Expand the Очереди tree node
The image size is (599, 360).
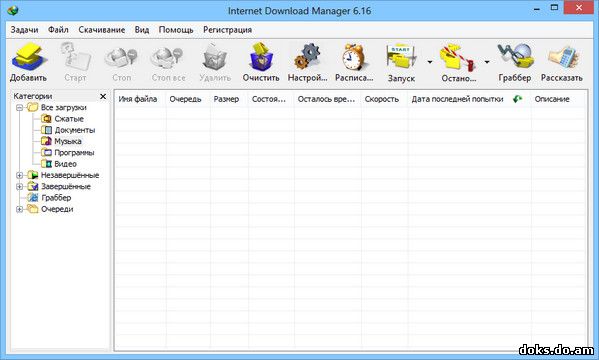point(19,209)
